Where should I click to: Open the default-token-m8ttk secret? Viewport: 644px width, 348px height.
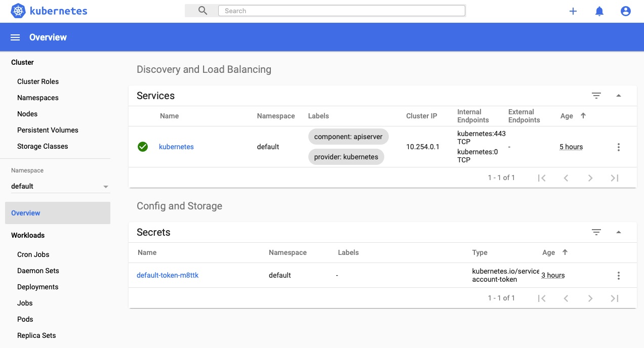[x=168, y=275]
